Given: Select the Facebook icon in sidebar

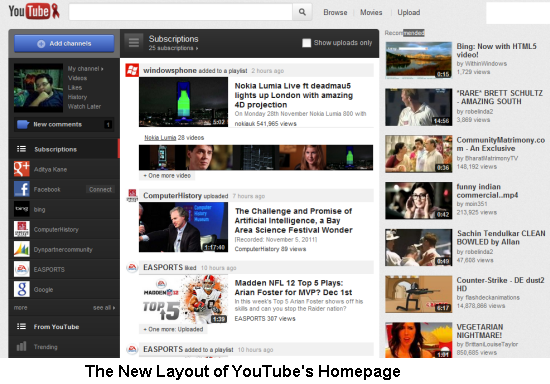Looking at the screenshot, I should coord(22,189).
